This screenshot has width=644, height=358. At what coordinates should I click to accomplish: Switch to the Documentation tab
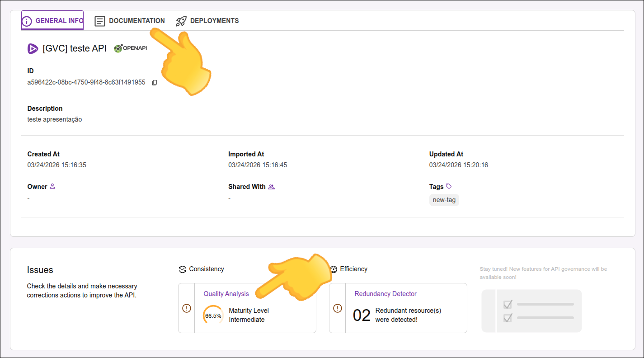coord(136,20)
